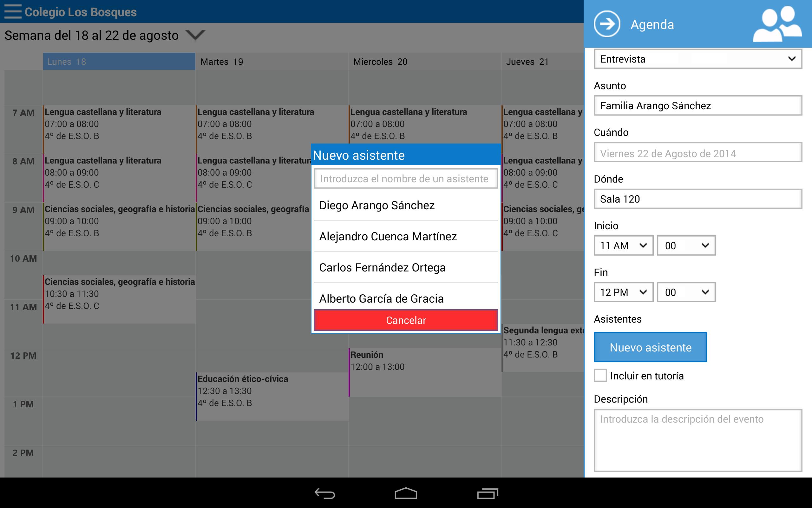This screenshot has width=812, height=508.
Task: Choose Carlos Fernández Ortega from list
Action: pyautogui.click(x=406, y=267)
